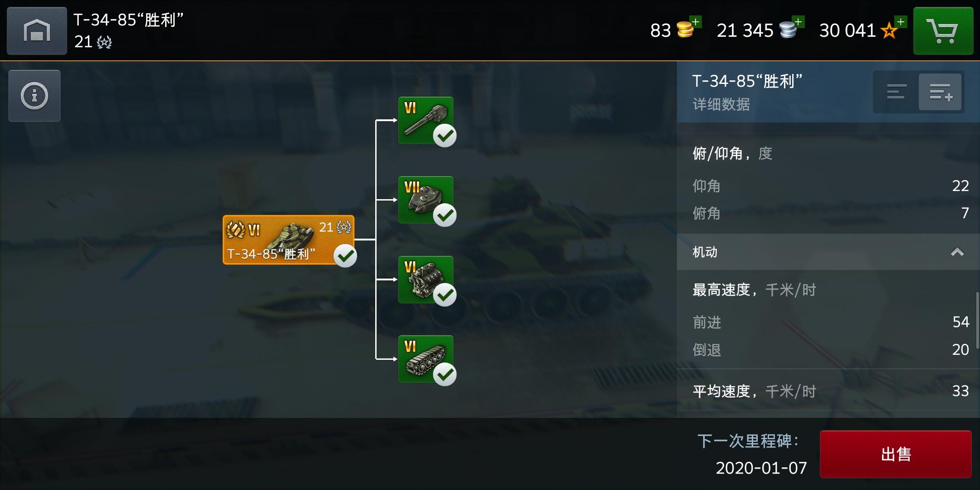Switch to simple stats view
980x490 pixels.
tap(897, 92)
